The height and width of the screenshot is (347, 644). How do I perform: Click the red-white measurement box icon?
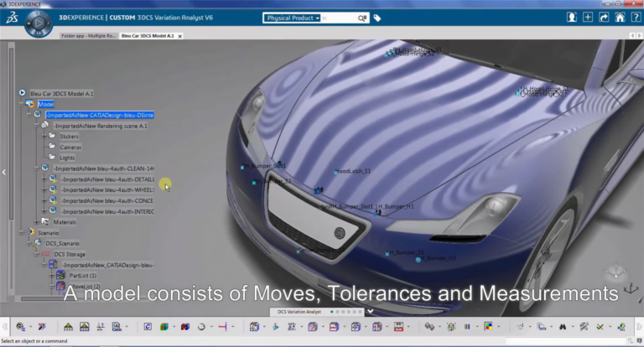(x=398, y=327)
